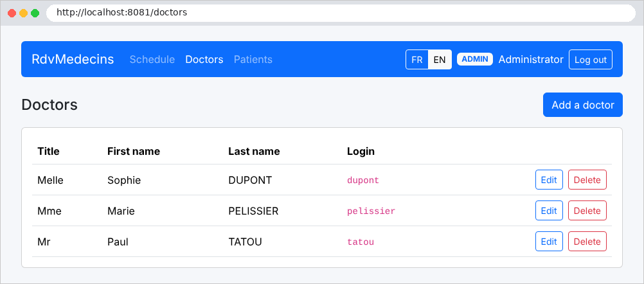Delete the PELISSIER doctor row
This screenshot has height=284, width=644.
coord(587,211)
